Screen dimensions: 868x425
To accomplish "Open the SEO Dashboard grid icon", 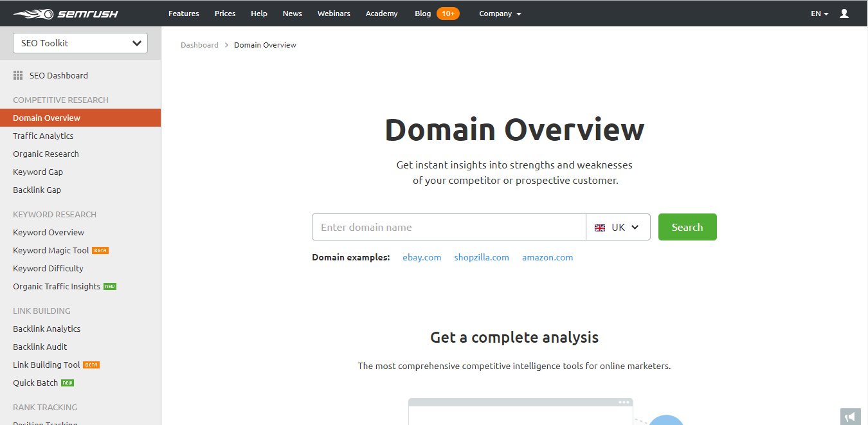I will tap(19, 75).
